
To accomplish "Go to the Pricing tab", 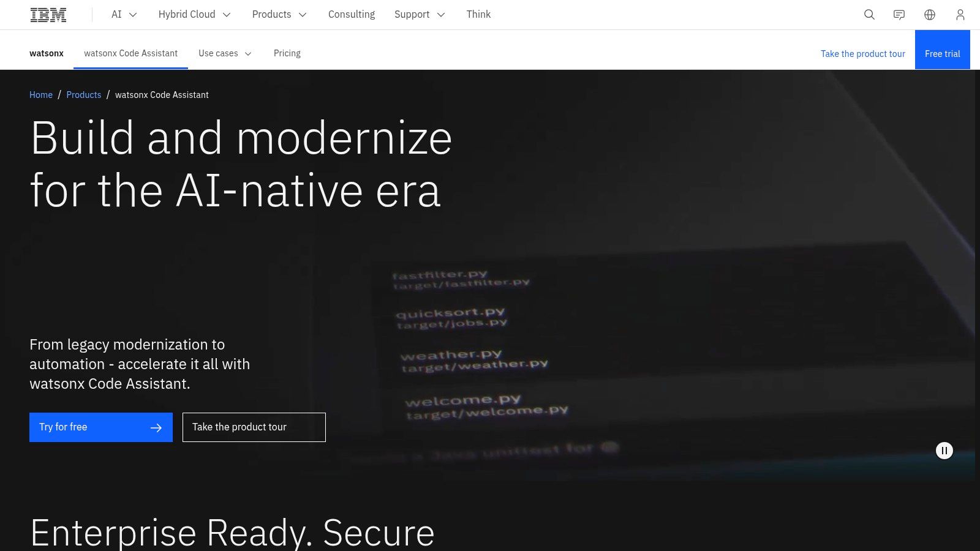I will pos(287,53).
